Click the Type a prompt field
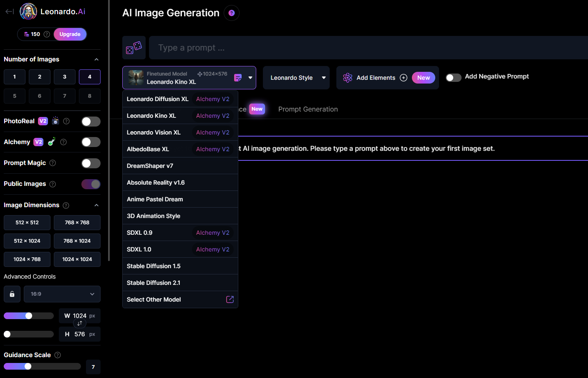 (x=368, y=48)
